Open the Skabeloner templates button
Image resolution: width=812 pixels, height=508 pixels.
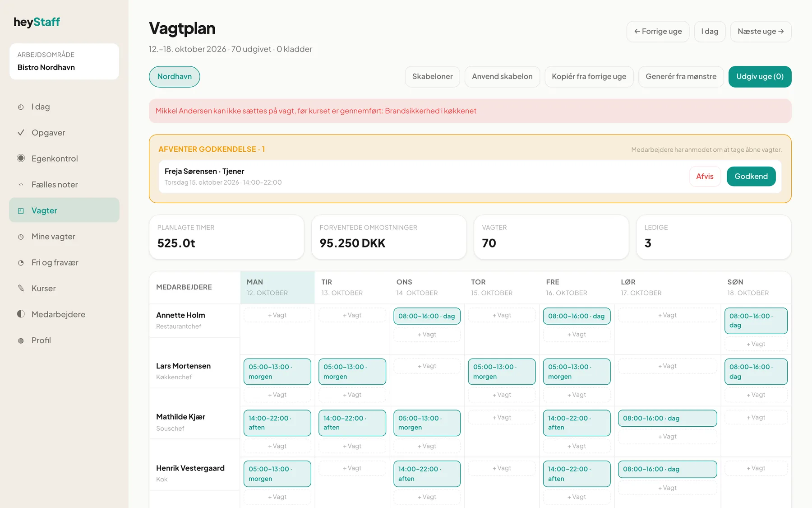click(432, 77)
